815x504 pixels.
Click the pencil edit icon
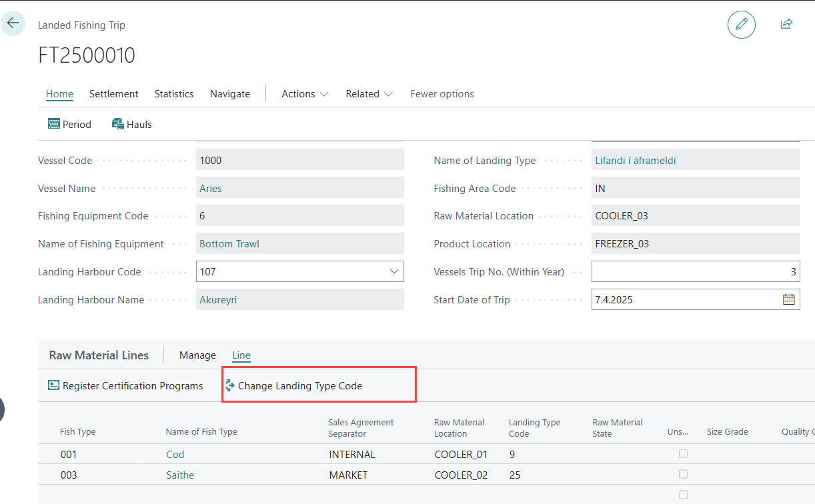pos(741,25)
